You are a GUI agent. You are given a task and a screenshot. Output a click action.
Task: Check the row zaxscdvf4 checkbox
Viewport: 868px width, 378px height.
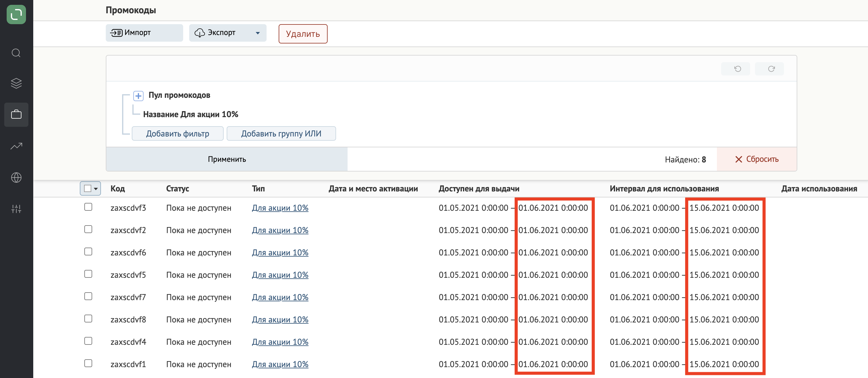(88, 341)
